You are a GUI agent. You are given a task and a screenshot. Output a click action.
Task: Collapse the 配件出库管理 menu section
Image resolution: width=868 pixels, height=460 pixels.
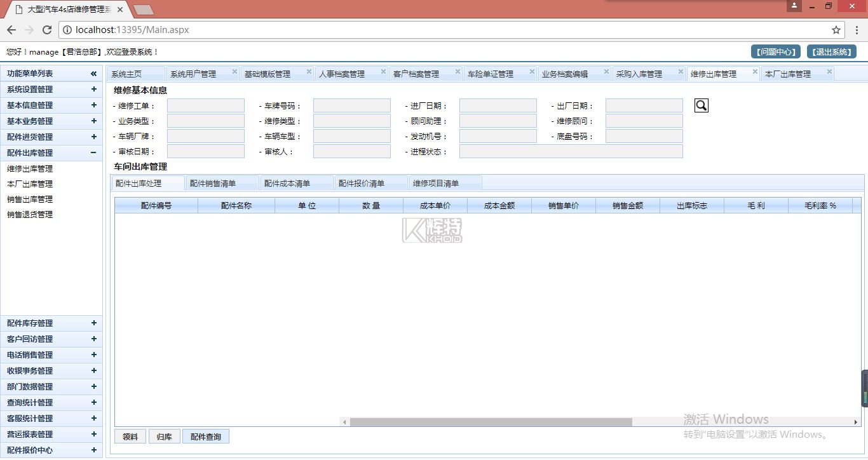[93, 153]
